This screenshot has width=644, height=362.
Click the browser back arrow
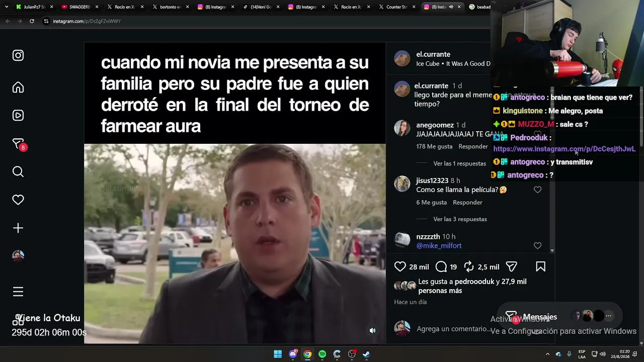coord(8,21)
